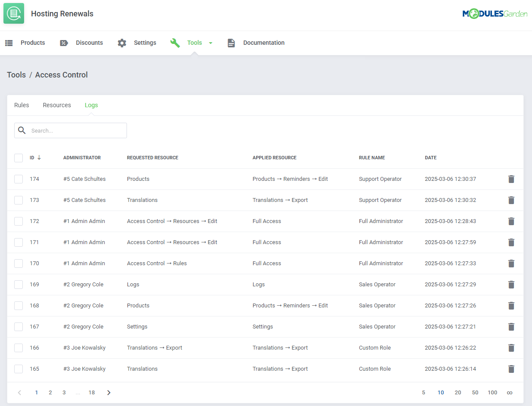Tick the checkbox beside log 169
The height and width of the screenshot is (406, 532).
pyautogui.click(x=19, y=284)
